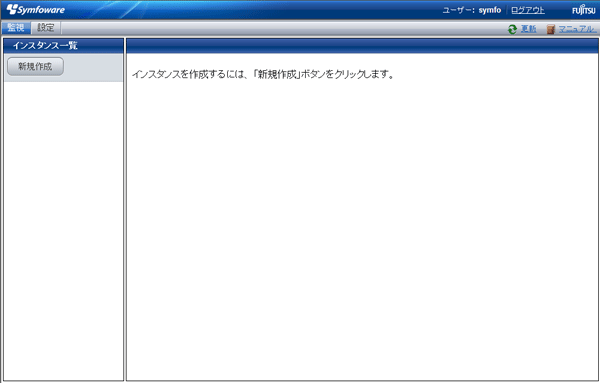Click the manual book icon
600x383 pixels.
click(x=551, y=29)
